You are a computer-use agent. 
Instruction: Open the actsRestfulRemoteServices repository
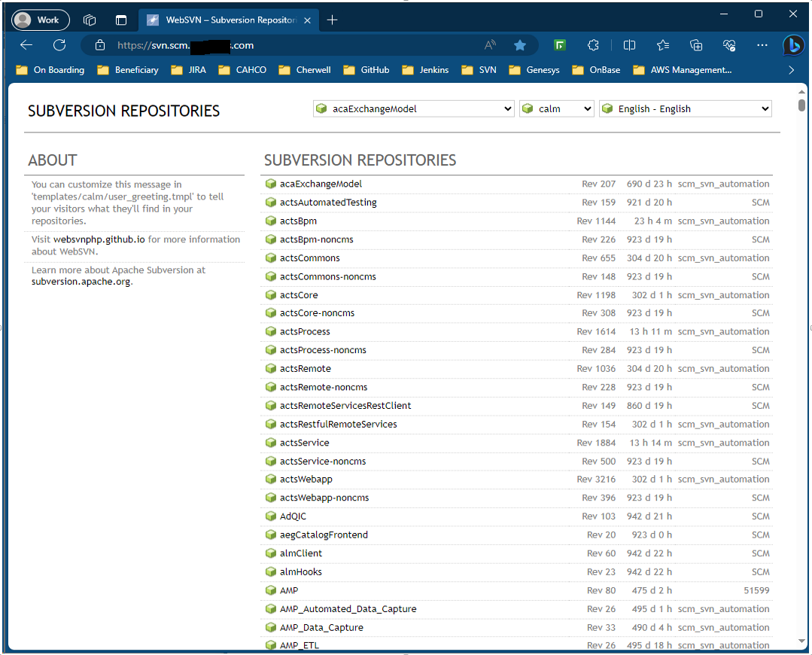[x=338, y=425]
